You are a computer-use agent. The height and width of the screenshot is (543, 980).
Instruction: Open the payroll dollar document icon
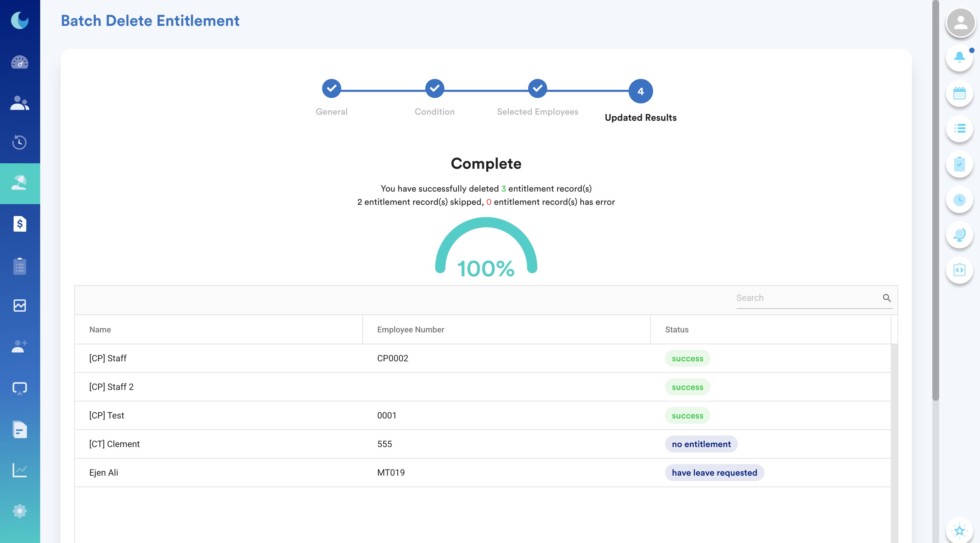tap(19, 224)
